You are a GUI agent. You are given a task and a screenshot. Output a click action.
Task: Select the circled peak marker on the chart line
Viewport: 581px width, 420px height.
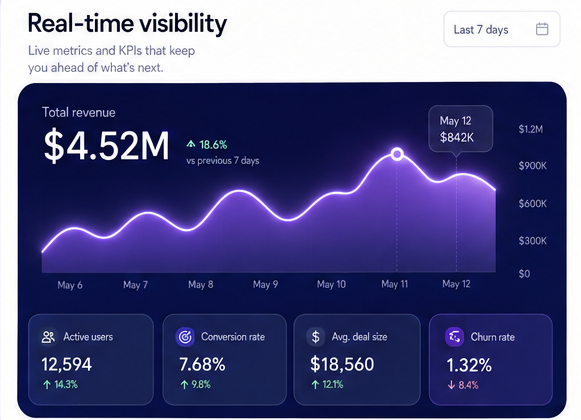pos(397,153)
